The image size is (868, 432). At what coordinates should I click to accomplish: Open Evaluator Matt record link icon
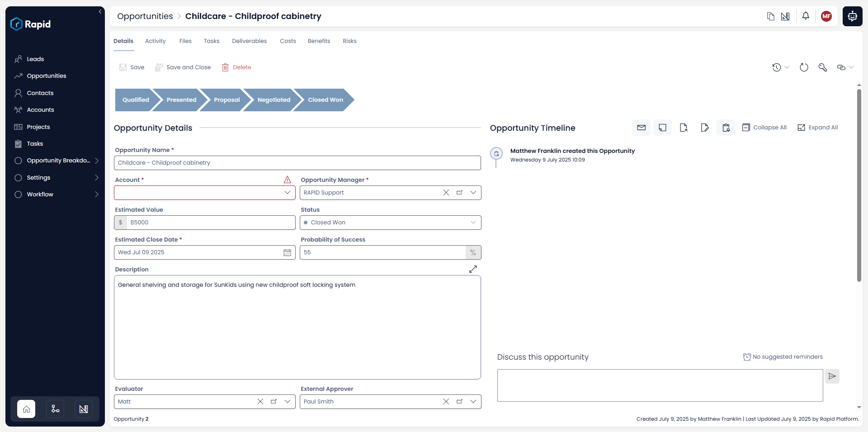coord(274,402)
